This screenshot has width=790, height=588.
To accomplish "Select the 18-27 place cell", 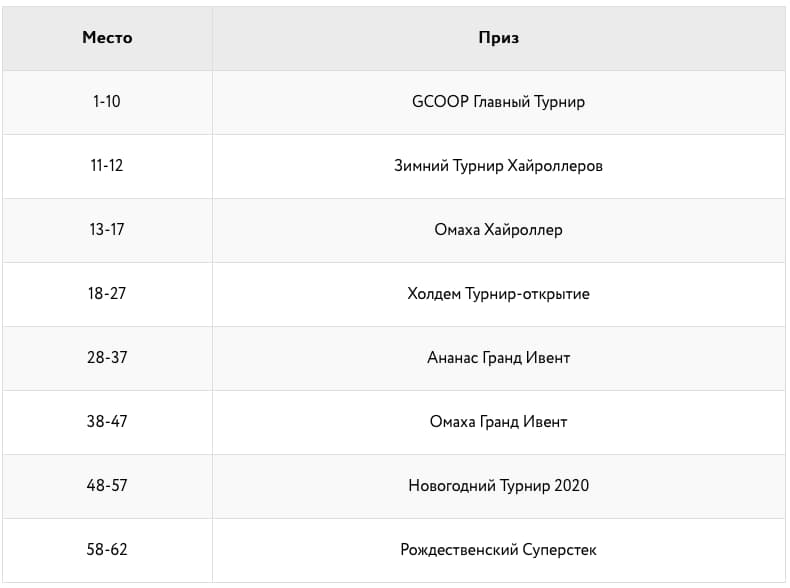I will [107, 294].
